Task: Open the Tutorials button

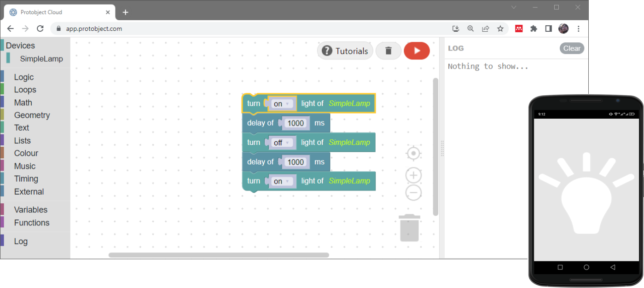Action: pos(345,51)
